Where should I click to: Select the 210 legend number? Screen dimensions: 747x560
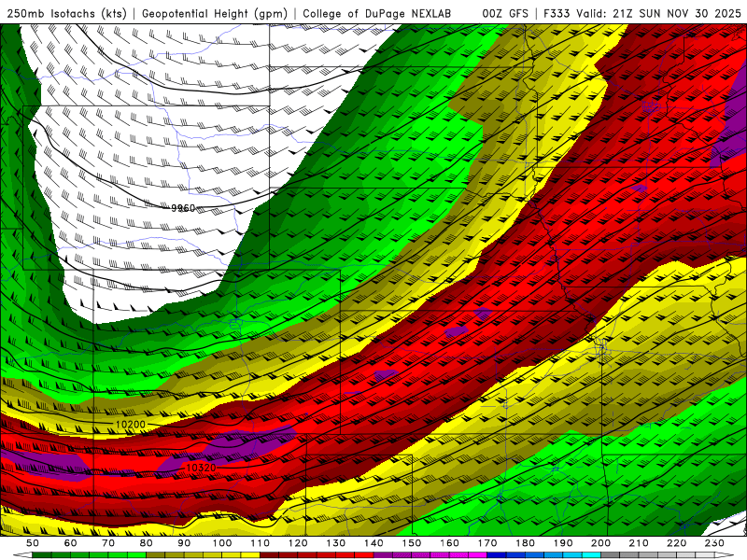(639, 543)
